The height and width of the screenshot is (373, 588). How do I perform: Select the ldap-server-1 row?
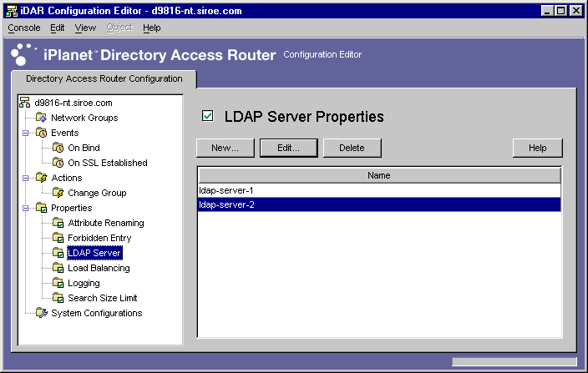[x=379, y=190]
